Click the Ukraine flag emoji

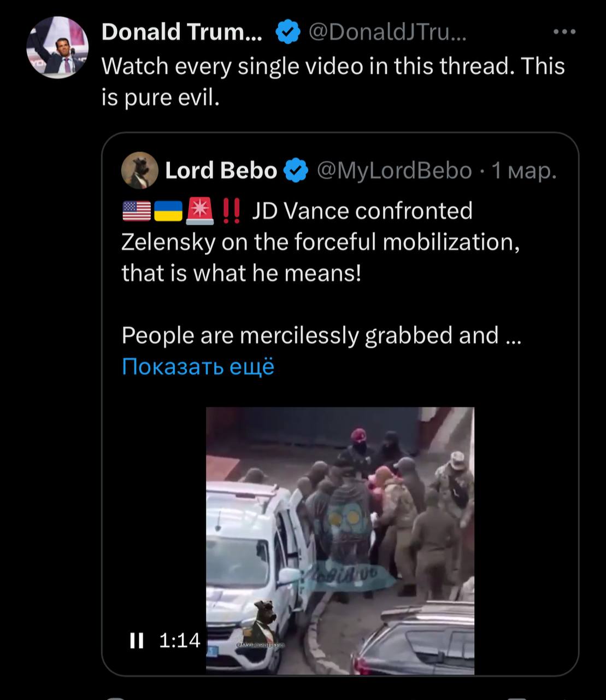[168, 211]
